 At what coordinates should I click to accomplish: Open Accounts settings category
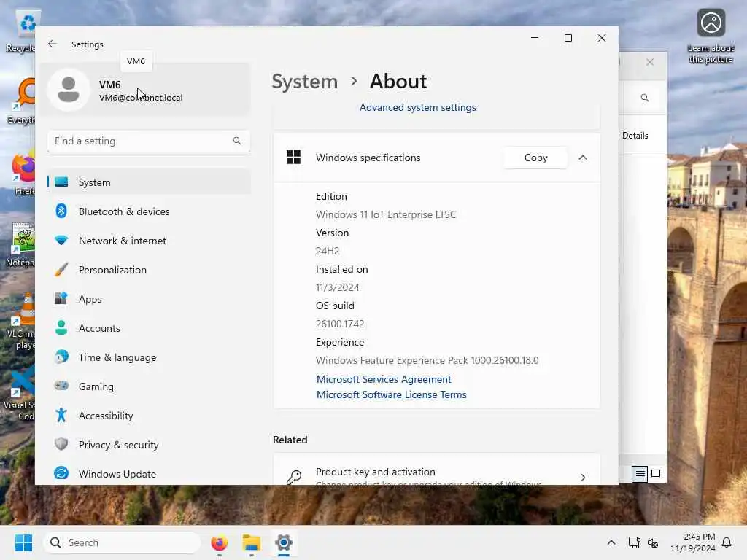pos(149,328)
